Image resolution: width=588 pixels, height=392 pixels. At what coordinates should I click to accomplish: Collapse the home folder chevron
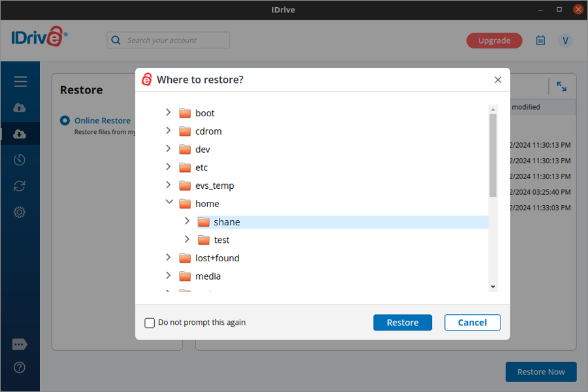[x=168, y=203]
